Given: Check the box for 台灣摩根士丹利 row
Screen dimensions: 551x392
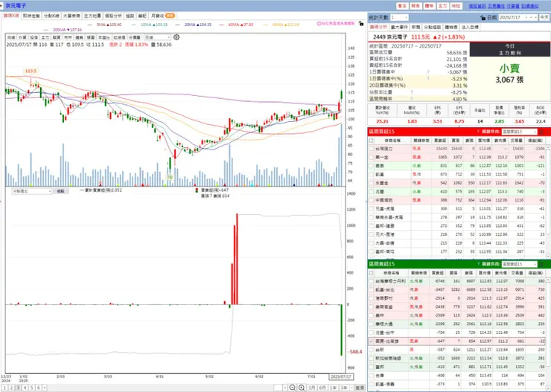Looking at the screenshot, I should pyautogui.click(x=371, y=281).
